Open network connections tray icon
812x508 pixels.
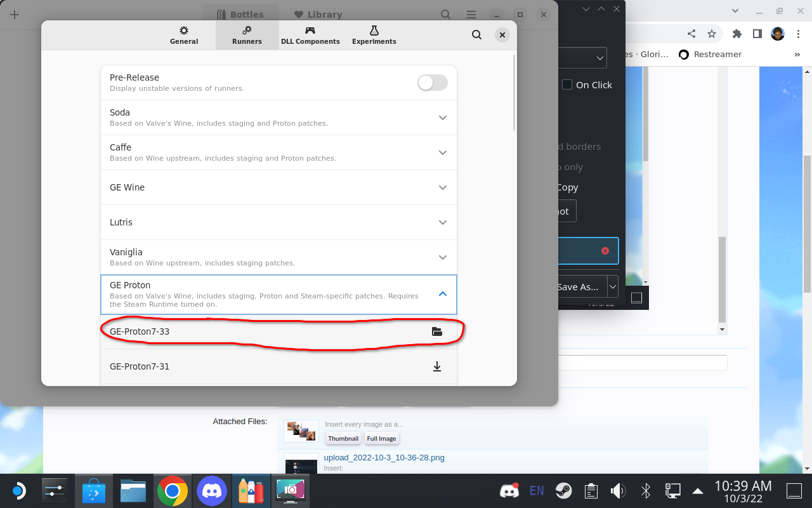coord(672,490)
